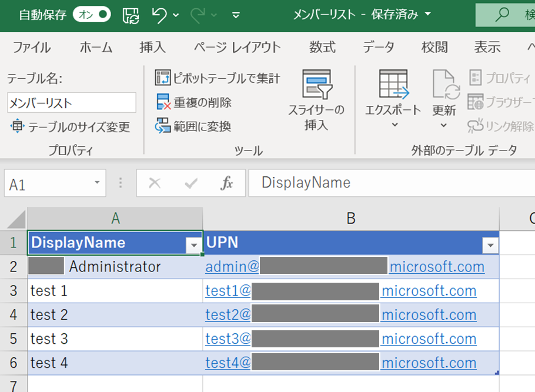Insert a Slicer from ribbon
Image resolution: width=535 pixels, height=392 pixels.
pyautogui.click(x=316, y=100)
